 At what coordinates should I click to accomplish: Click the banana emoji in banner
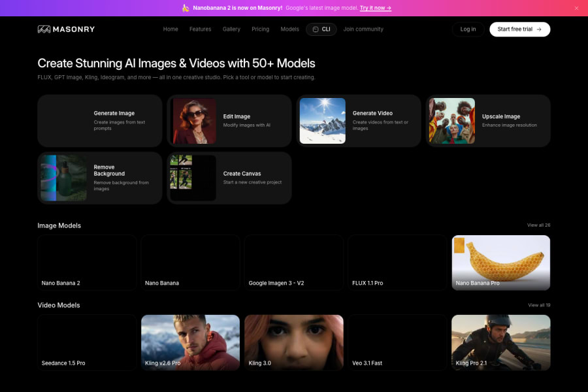(186, 8)
